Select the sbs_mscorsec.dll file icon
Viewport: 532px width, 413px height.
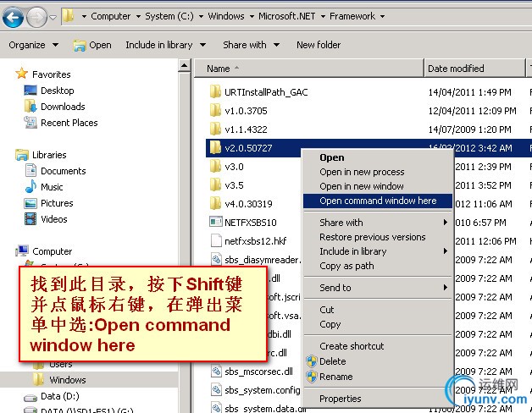coord(216,372)
